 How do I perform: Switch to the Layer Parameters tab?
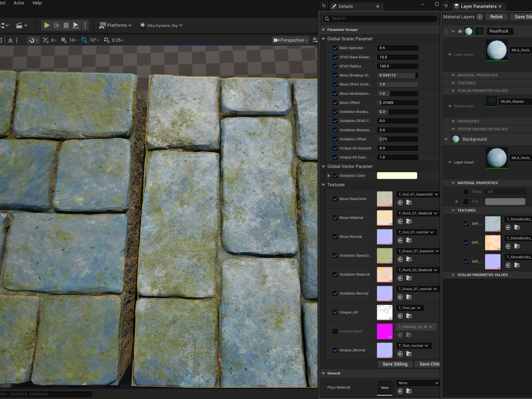point(478,6)
